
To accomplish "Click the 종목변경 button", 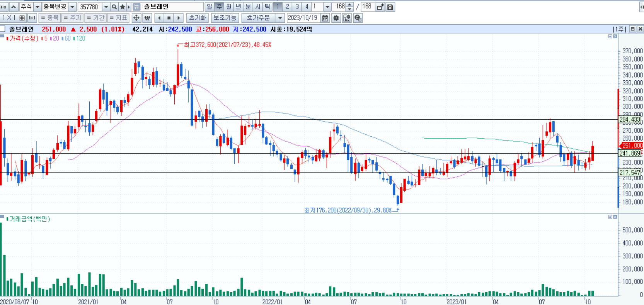I will click(x=55, y=7).
